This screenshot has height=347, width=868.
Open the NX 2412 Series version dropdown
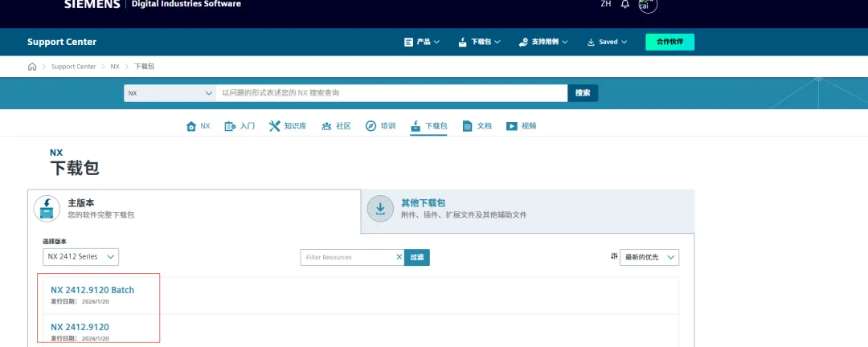coord(81,257)
